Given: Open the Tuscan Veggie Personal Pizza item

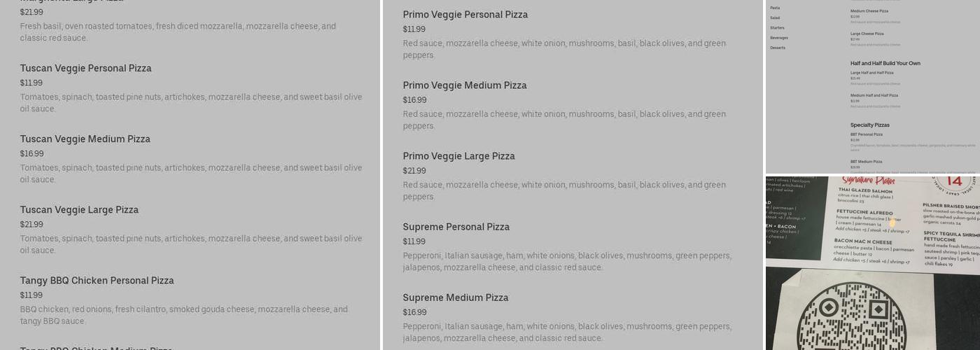Looking at the screenshot, I should pyautogui.click(x=86, y=69).
